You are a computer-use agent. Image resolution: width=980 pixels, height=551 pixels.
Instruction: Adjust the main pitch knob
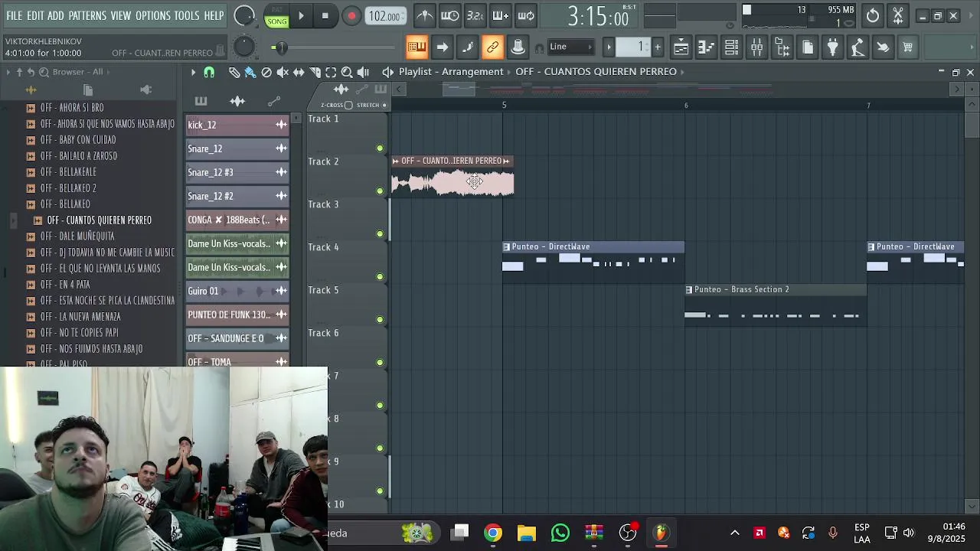coord(243,47)
